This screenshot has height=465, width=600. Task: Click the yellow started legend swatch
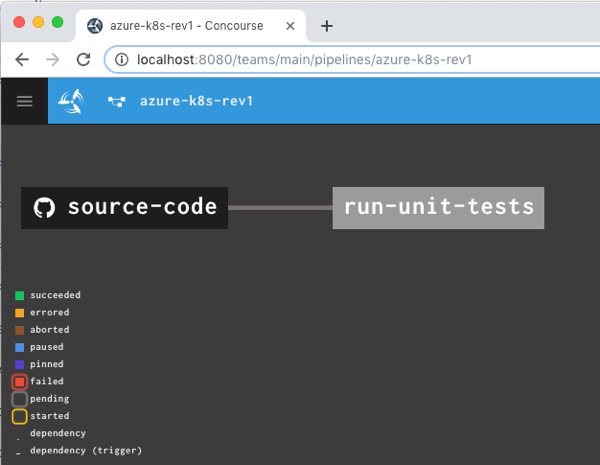(x=19, y=416)
